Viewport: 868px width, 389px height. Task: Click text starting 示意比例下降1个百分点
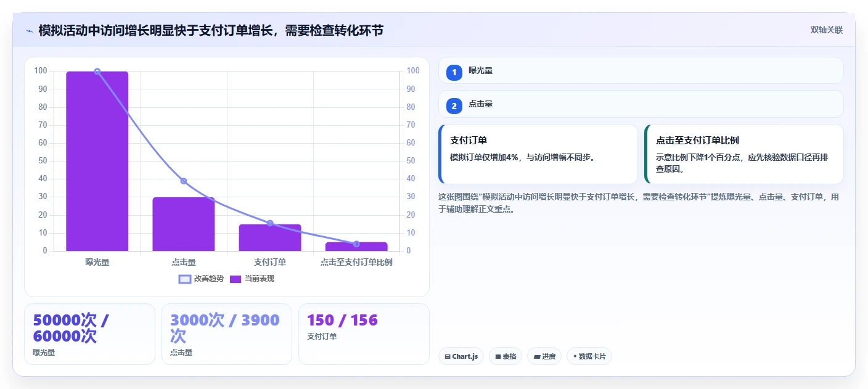(742, 163)
